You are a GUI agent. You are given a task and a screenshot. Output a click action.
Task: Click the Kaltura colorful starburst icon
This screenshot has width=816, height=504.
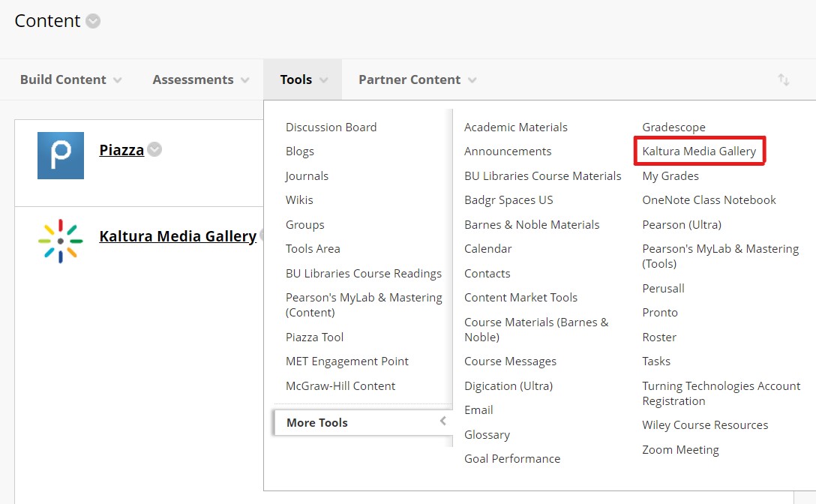60,241
